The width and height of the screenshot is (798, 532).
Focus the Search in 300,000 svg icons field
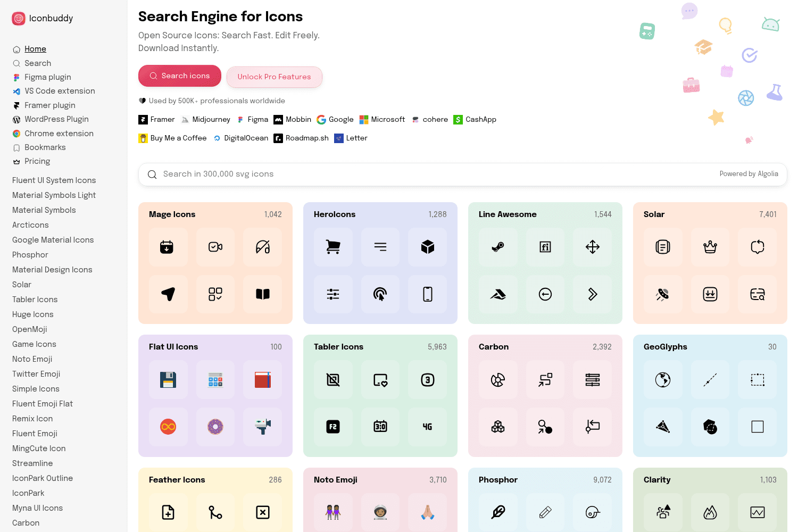pos(463,174)
